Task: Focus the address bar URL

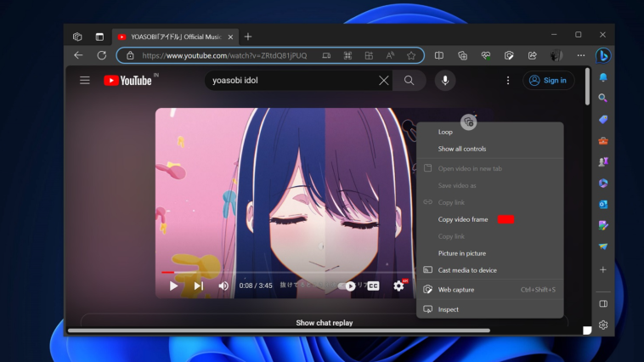Action: coord(224,55)
